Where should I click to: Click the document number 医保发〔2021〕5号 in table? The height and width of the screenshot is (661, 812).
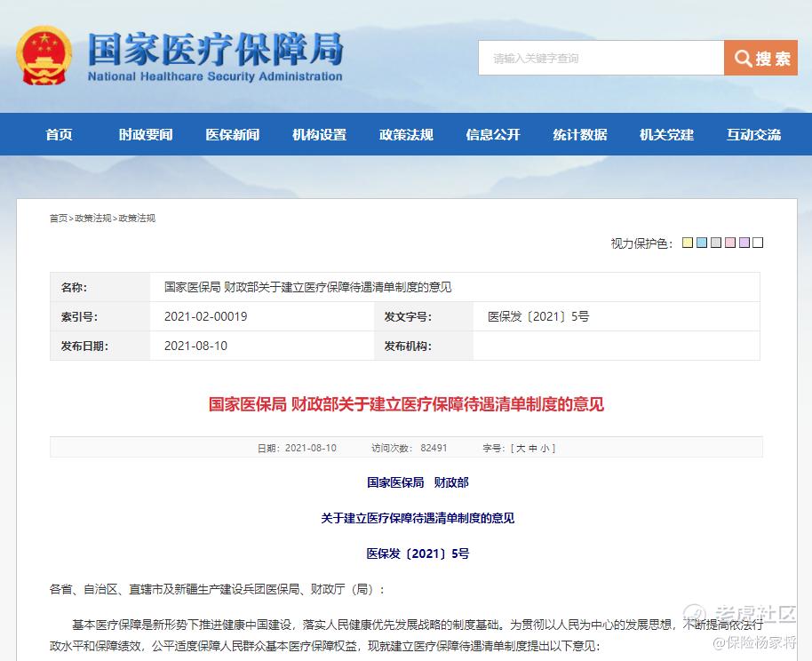pos(538,316)
